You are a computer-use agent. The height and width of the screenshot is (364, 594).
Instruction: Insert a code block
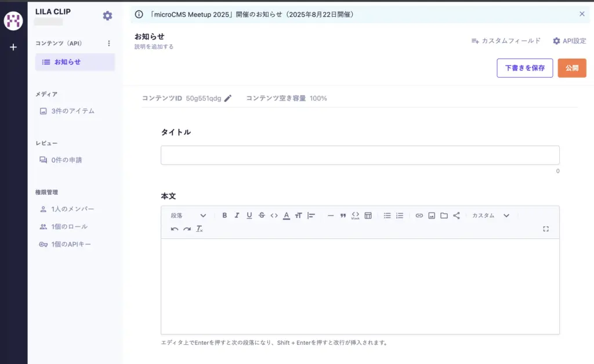(x=356, y=215)
